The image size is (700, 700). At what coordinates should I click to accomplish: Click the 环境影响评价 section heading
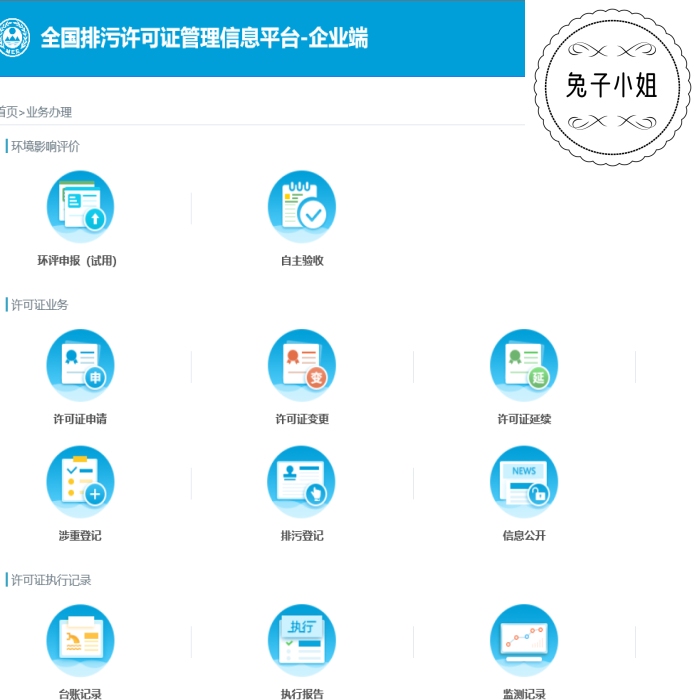coord(45,146)
